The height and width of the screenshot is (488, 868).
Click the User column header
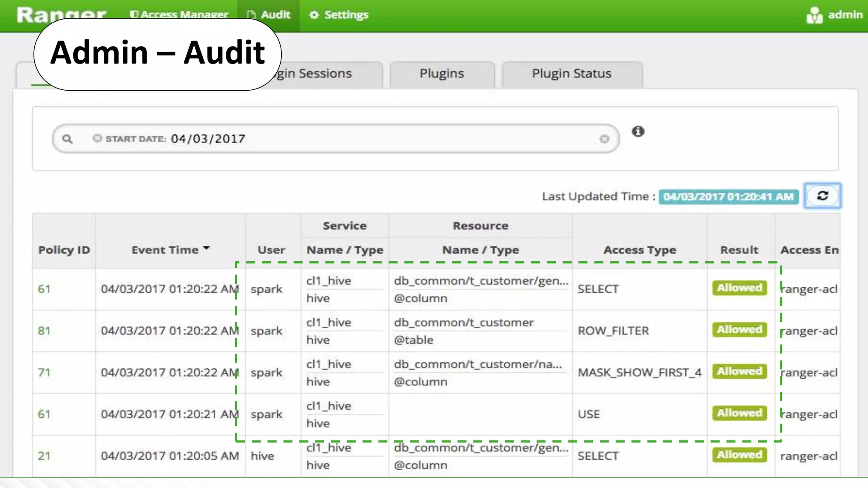coord(271,250)
